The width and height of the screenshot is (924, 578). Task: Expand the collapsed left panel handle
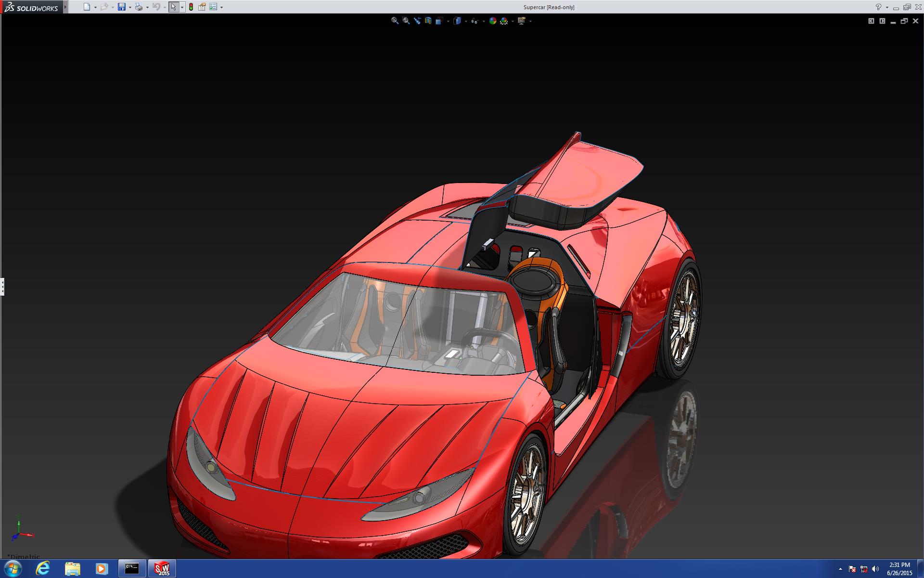2,287
